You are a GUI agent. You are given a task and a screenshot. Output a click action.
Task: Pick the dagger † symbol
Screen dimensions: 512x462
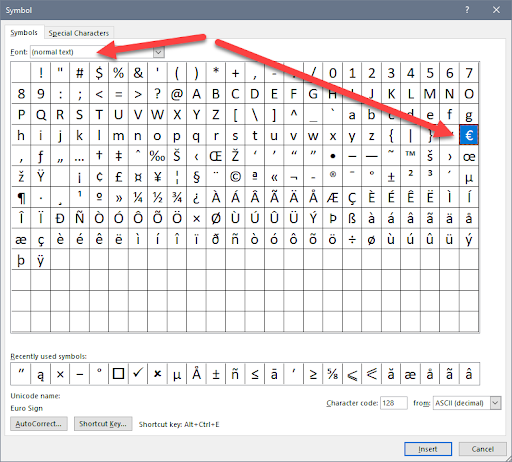tap(99, 156)
